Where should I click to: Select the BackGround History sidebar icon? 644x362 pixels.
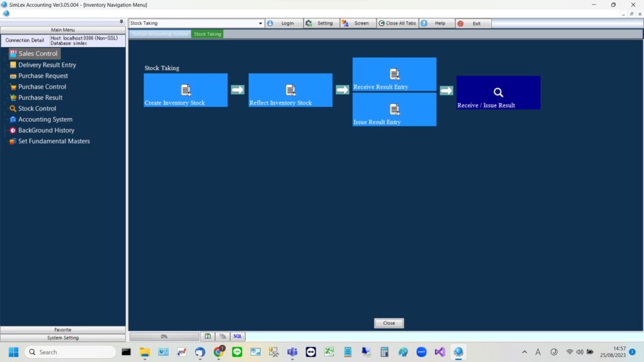pos(13,130)
